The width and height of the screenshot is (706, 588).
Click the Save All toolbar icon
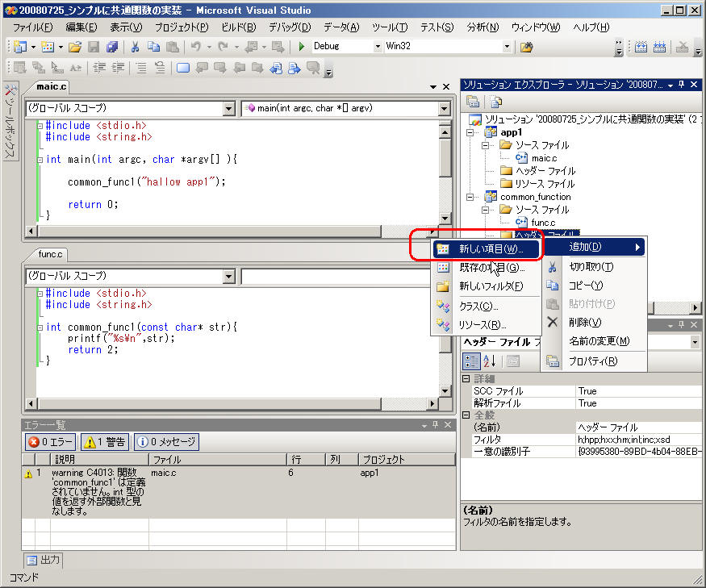[111, 47]
